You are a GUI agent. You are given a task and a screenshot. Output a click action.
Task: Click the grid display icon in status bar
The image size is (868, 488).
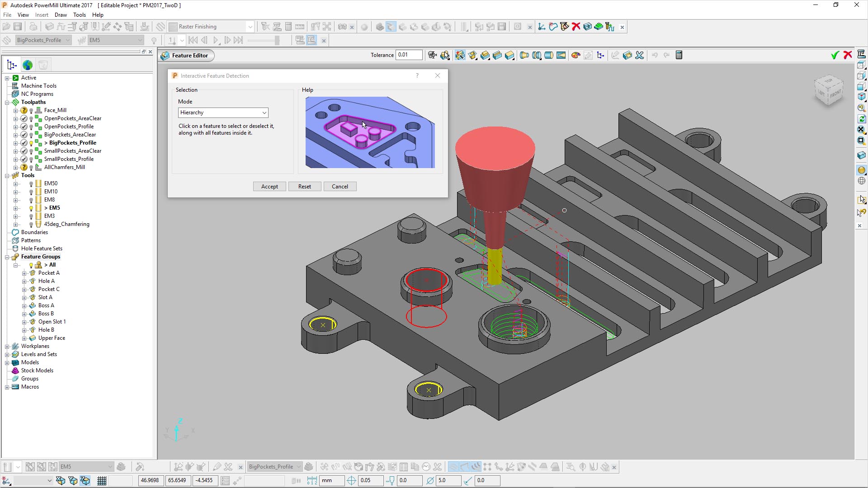pos(102,481)
